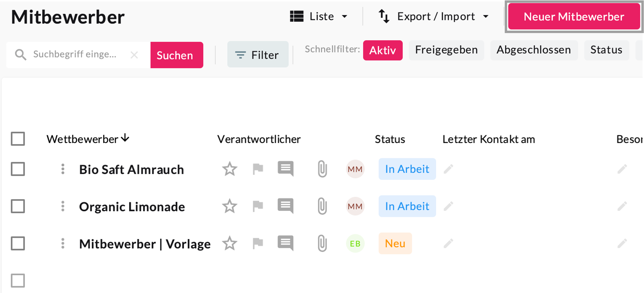Open attachments for Bio Saft Almrauch
The height and width of the screenshot is (293, 644).
[322, 169]
